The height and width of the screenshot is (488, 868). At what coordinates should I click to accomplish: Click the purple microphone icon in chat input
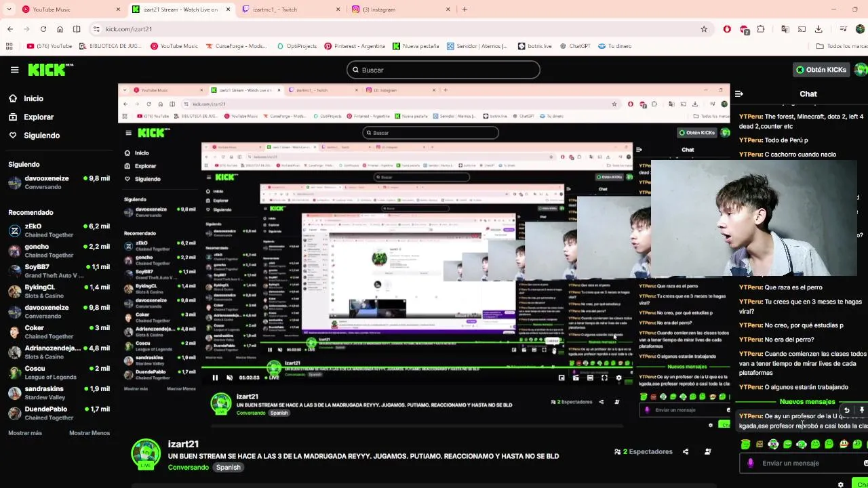point(750,463)
